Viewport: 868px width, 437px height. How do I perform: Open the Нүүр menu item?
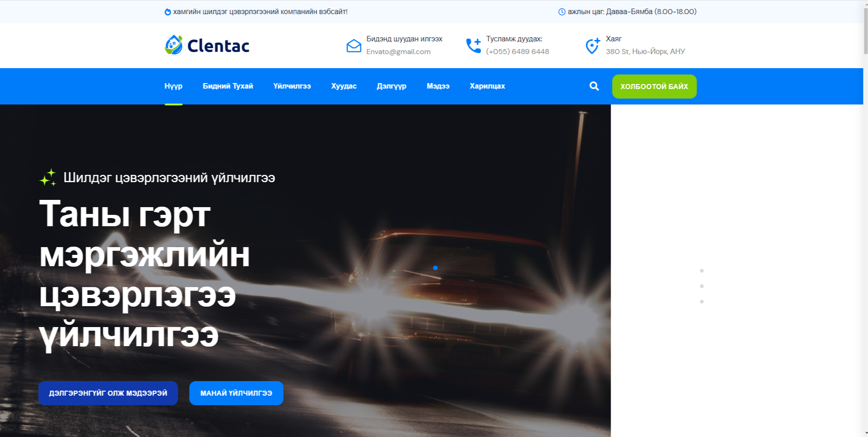click(x=173, y=86)
